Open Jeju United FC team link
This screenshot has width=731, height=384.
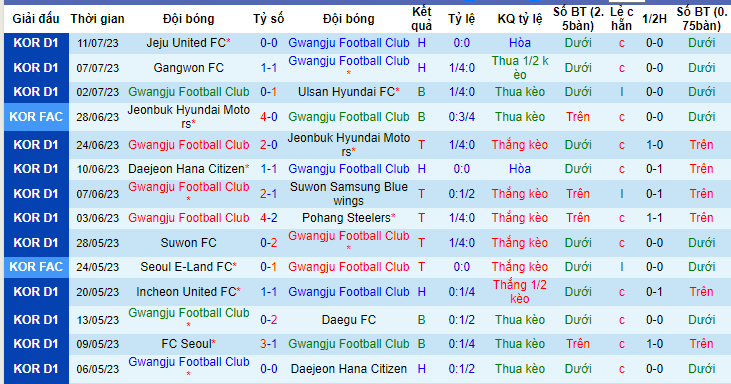(x=186, y=43)
